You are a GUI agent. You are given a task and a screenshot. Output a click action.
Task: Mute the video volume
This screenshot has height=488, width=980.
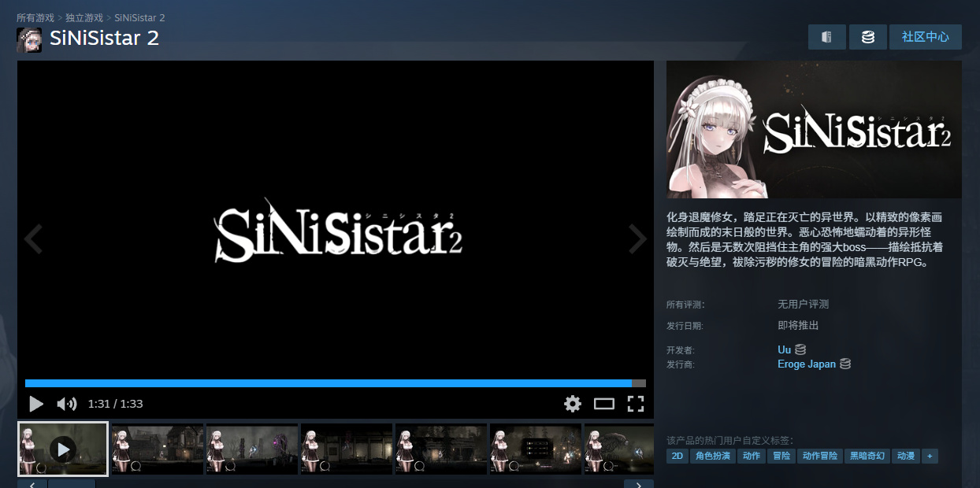click(67, 404)
